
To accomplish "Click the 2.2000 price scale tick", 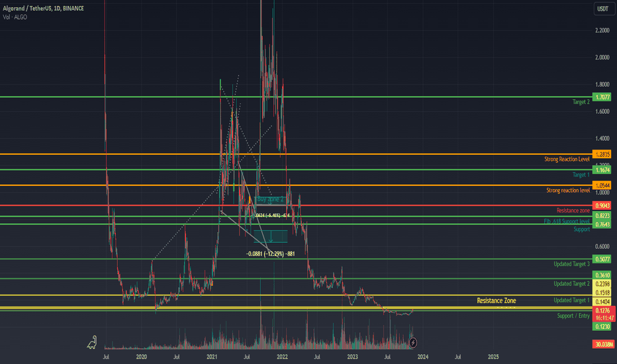I will 602,30.
